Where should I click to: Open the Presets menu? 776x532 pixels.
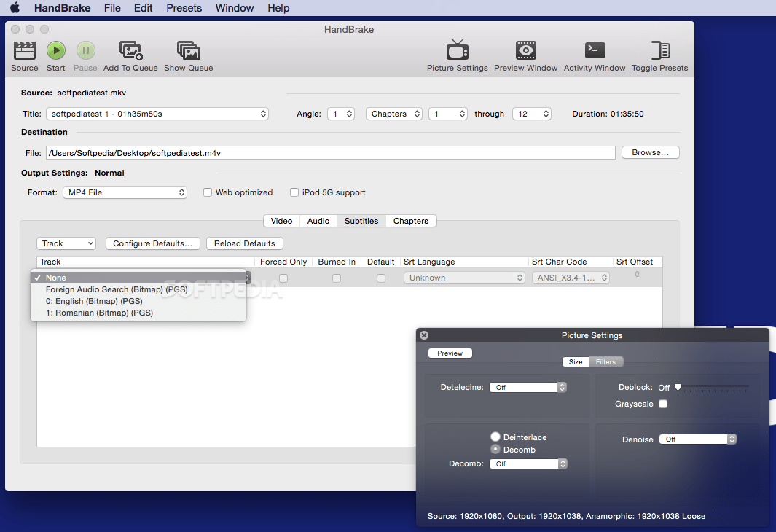click(184, 8)
